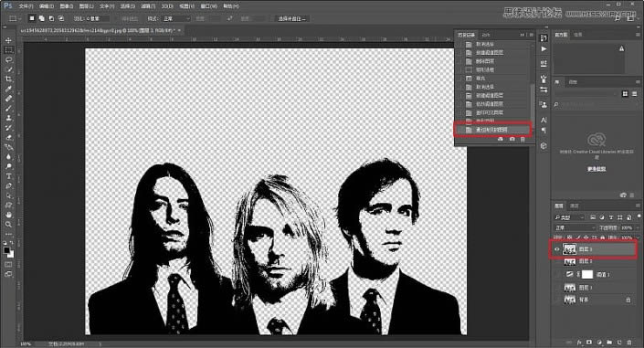The width and height of the screenshot is (644, 348).
Task: Select the Lasso tool
Action: pos(8,60)
